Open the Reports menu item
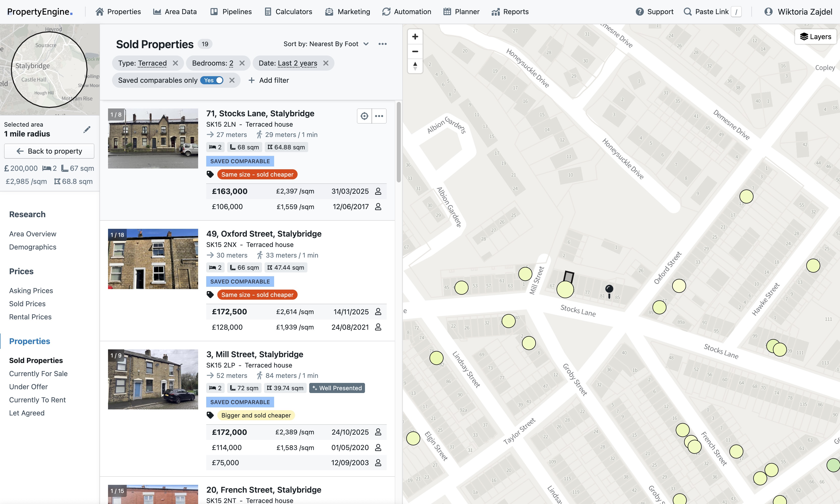This screenshot has height=504, width=840. tap(510, 12)
